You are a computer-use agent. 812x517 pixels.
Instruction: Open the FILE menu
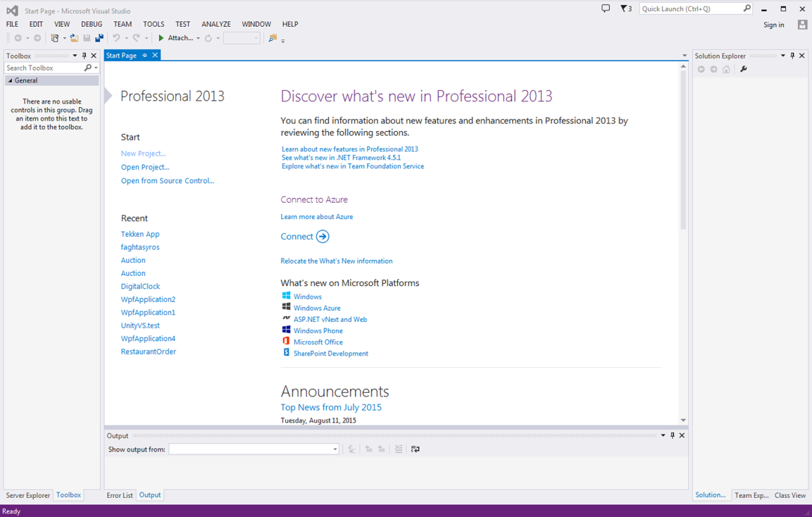[12, 24]
